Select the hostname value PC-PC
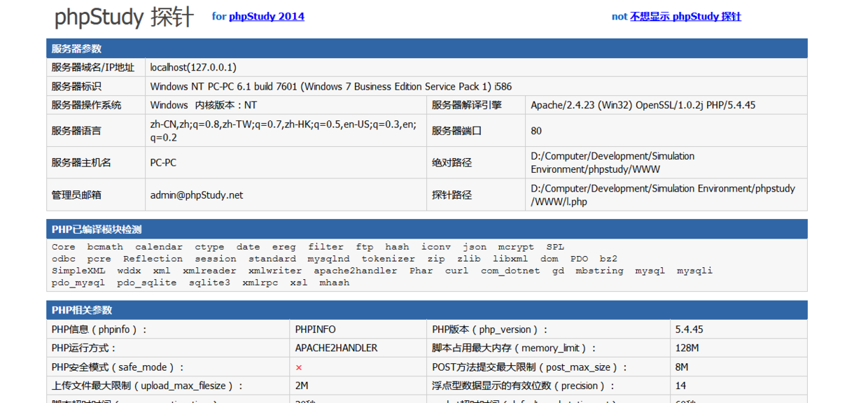 163,162
